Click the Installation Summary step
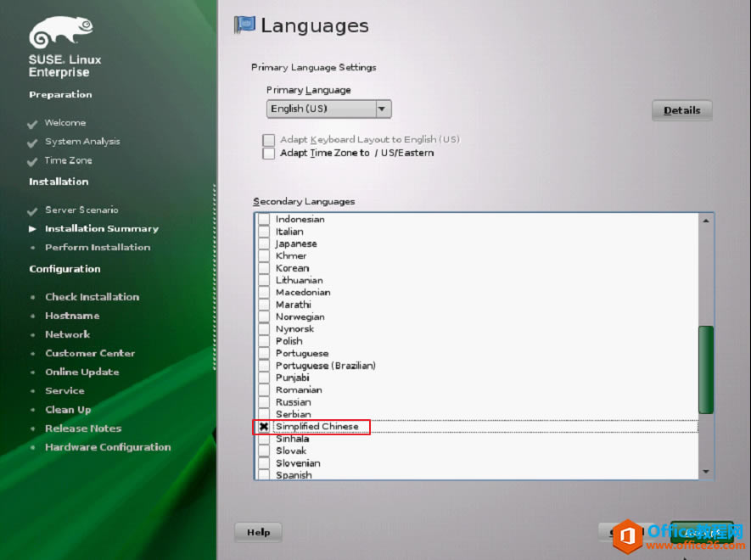 (102, 228)
